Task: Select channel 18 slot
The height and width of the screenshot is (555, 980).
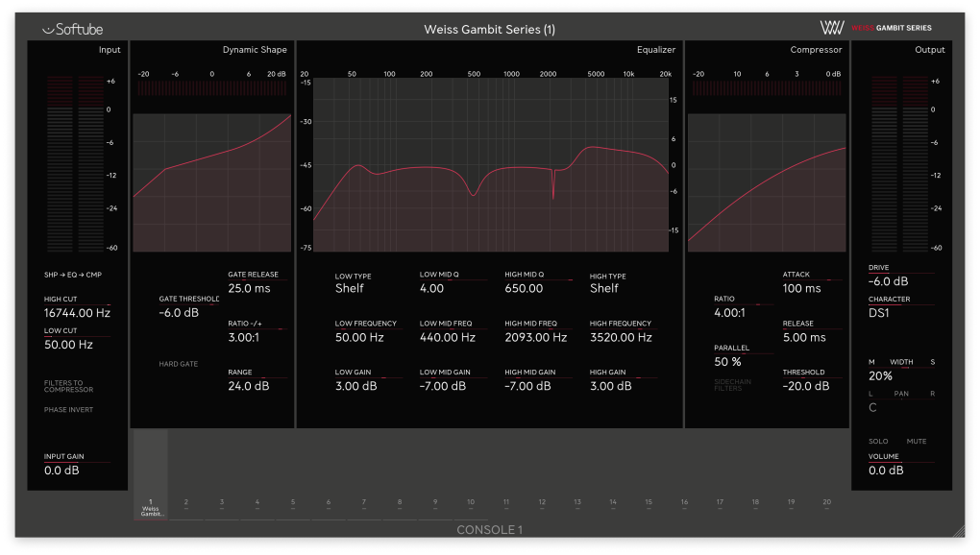Action: 755,502
